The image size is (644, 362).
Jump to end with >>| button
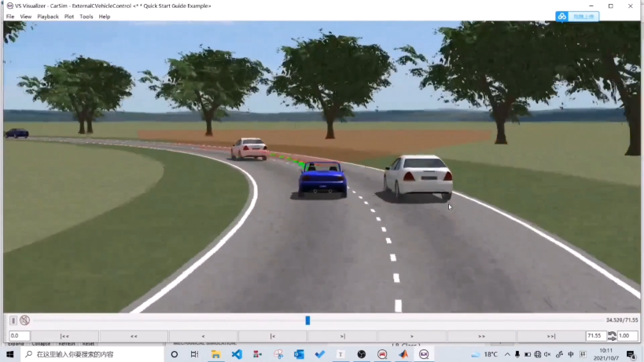point(550,336)
